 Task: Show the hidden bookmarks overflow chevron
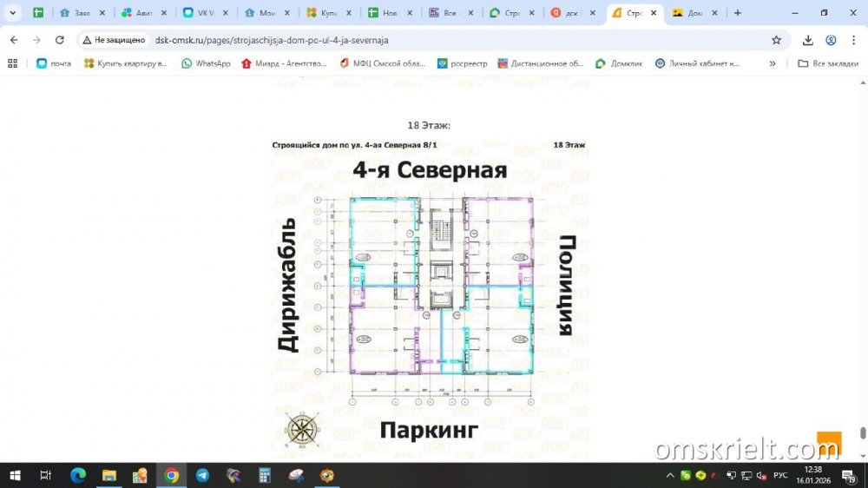point(773,63)
